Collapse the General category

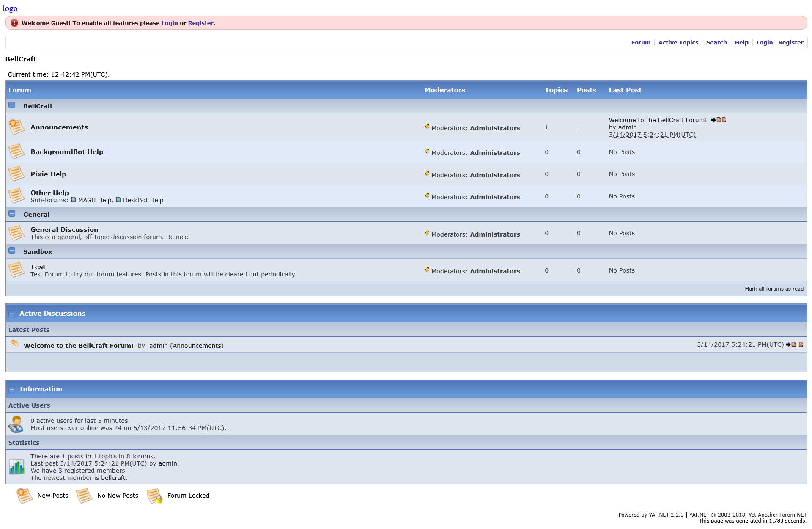click(x=12, y=213)
